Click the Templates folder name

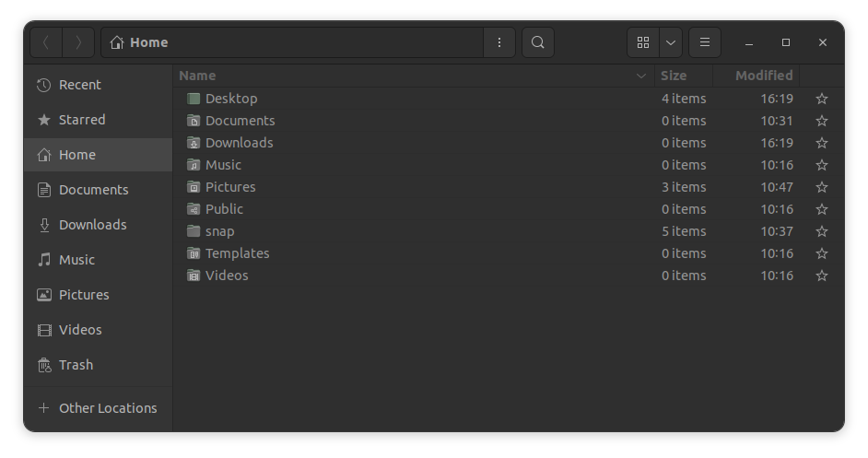[x=238, y=254]
